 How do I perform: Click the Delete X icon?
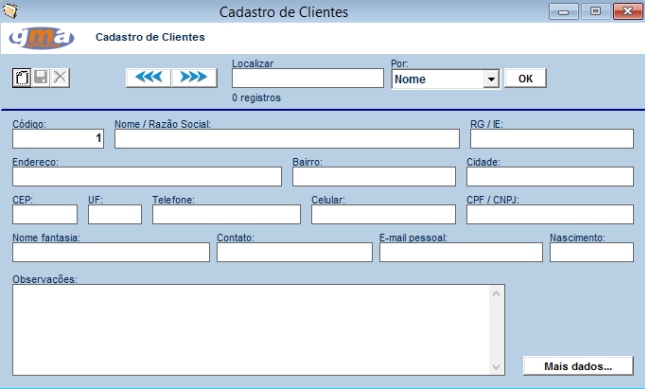tap(60, 77)
